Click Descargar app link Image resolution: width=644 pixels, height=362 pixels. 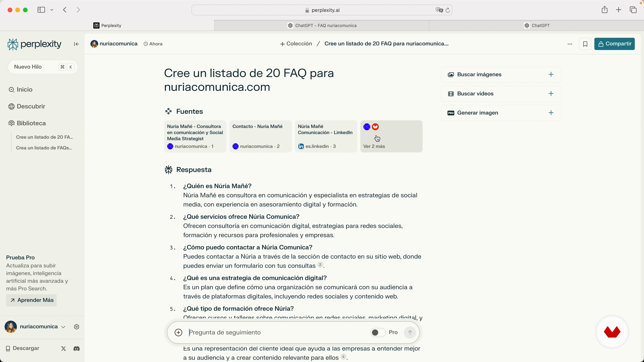[22, 349]
